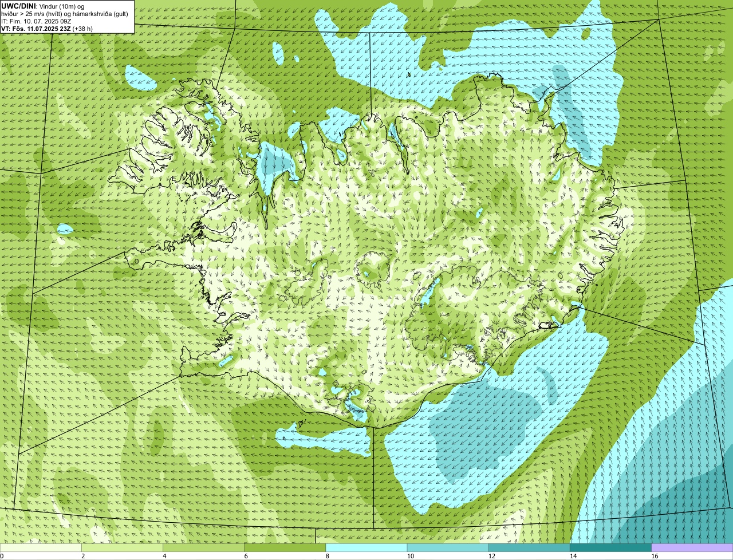Click the legend label "6"
Image resolution: width=733 pixels, height=560 pixels.
pos(246,556)
